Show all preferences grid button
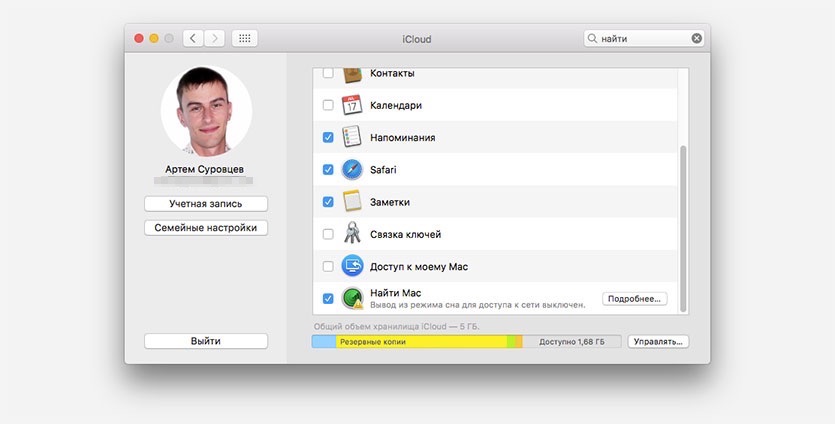835x424 pixels. coord(245,38)
